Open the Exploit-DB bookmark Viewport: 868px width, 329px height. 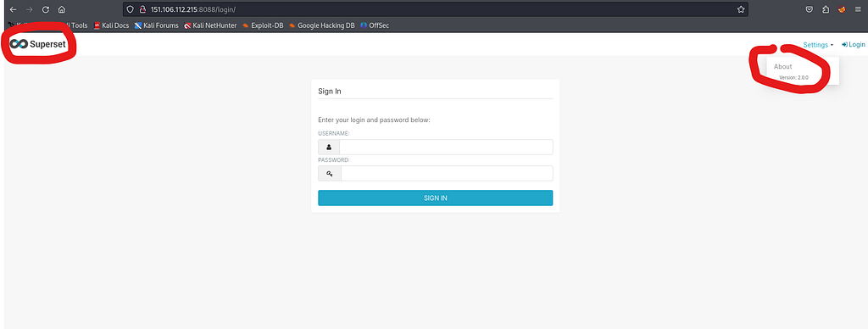click(x=263, y=25)
